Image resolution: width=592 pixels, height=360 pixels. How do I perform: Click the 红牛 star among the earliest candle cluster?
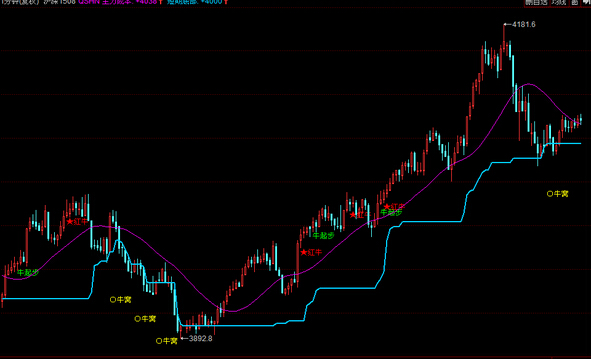[x=77, y=222]
